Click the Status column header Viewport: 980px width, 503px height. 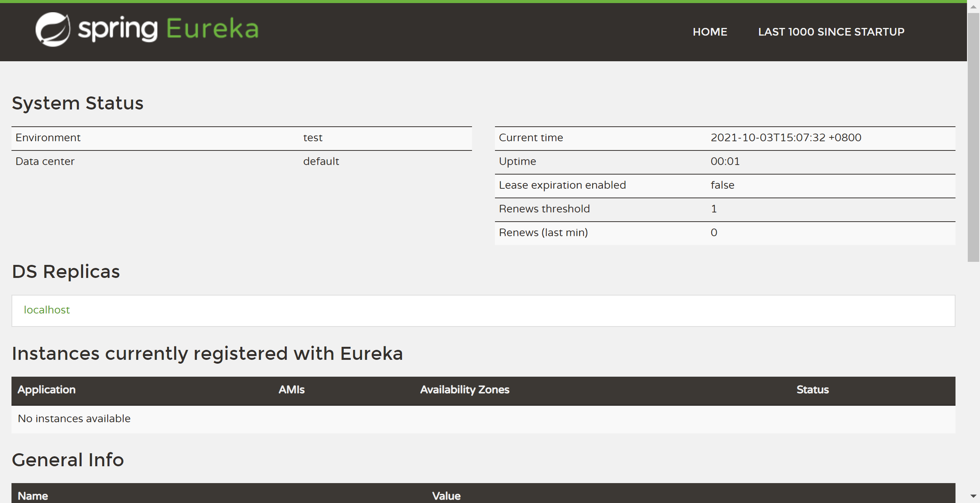(812, 390)
